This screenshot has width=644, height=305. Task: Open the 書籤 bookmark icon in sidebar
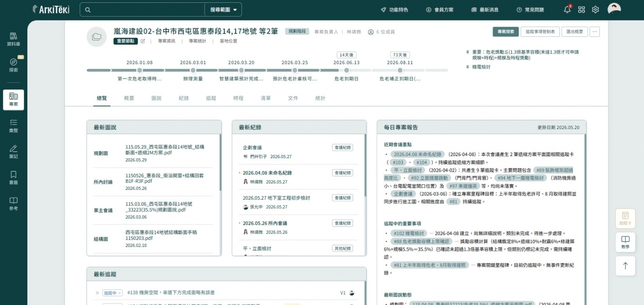[x=13, y=177]
